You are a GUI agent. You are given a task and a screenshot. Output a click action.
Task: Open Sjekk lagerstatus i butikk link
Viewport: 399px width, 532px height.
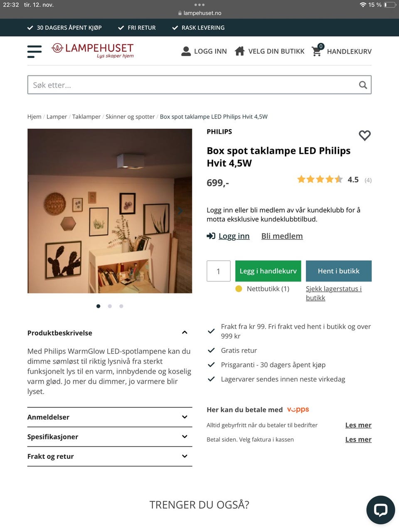point(334,293)
